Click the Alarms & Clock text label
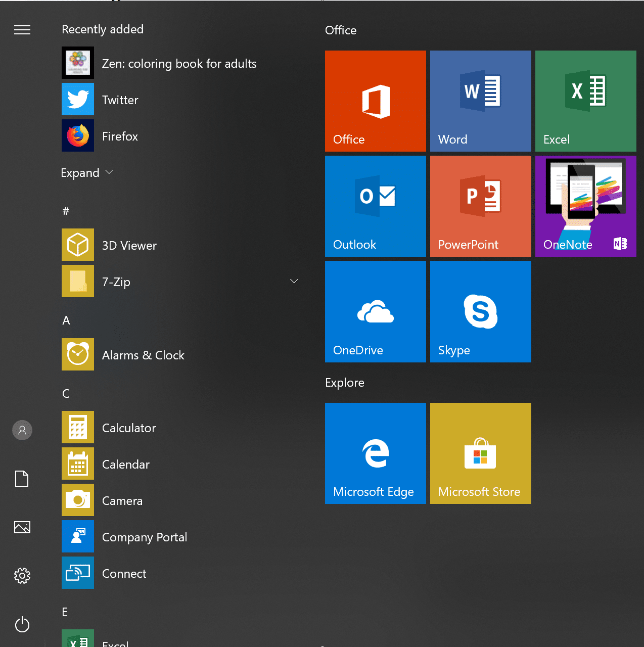Screen dimensions: 644x647 (x=143, y=355)
